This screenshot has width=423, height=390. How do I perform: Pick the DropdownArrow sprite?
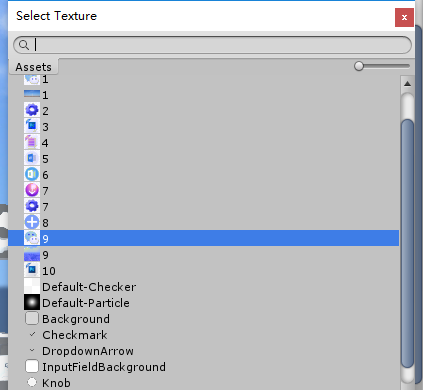(x=203, y=351)
